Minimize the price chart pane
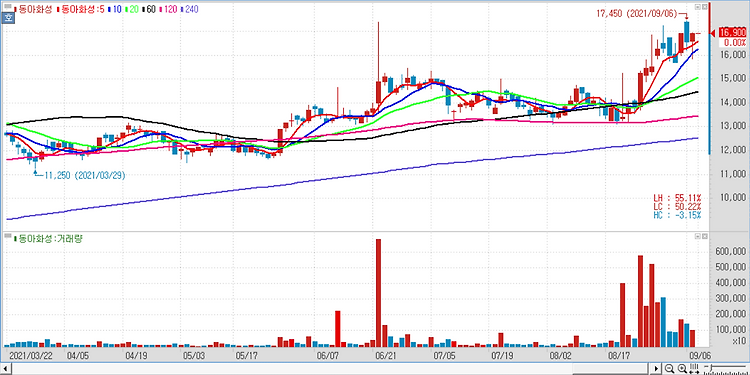Image resolution: width=750 pixels, height=375 pixels. tap(698, 8)
